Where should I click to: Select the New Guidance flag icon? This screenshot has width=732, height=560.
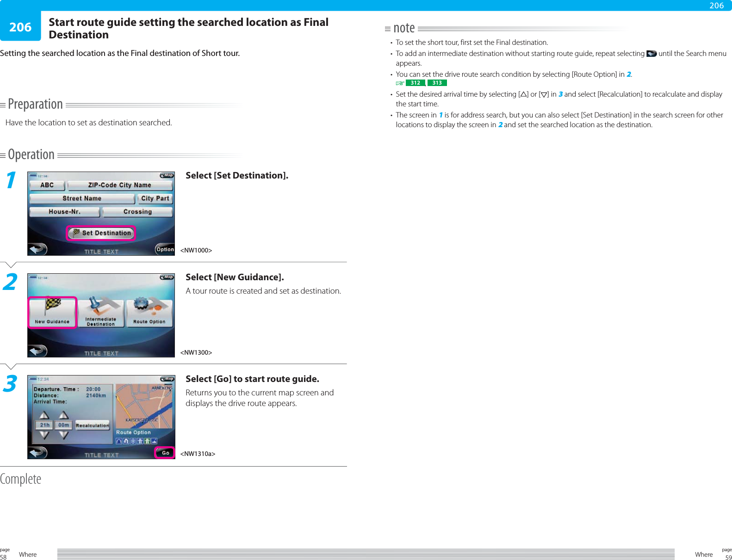click(x=52, y=313)
